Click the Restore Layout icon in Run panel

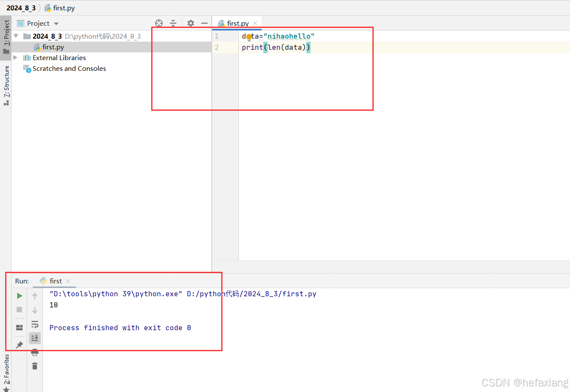[19, 328]
